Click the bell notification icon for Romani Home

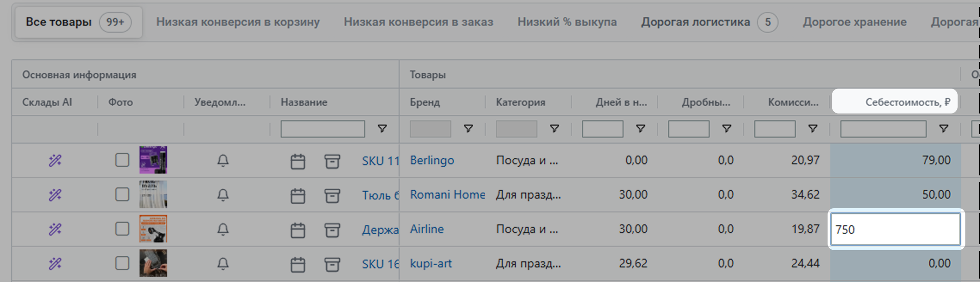(x=223, y=195)
